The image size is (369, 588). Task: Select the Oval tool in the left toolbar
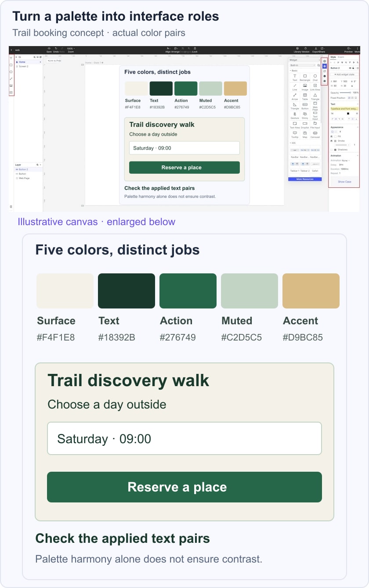[11, 72]
